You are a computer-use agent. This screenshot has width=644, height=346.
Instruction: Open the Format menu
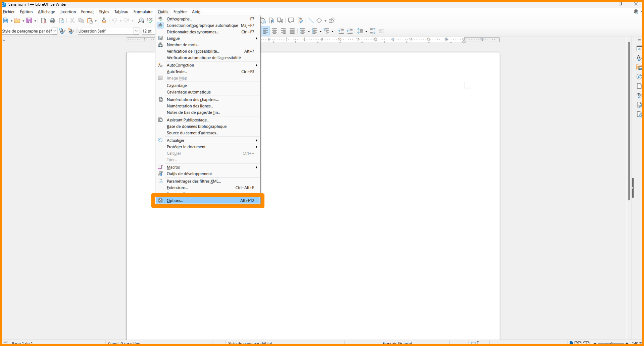coord(87,12)
